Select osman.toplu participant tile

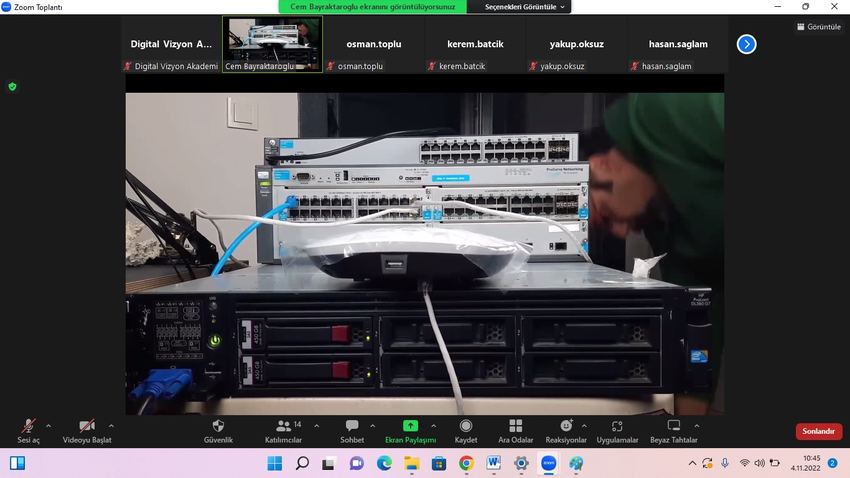[x=374, y=44]
